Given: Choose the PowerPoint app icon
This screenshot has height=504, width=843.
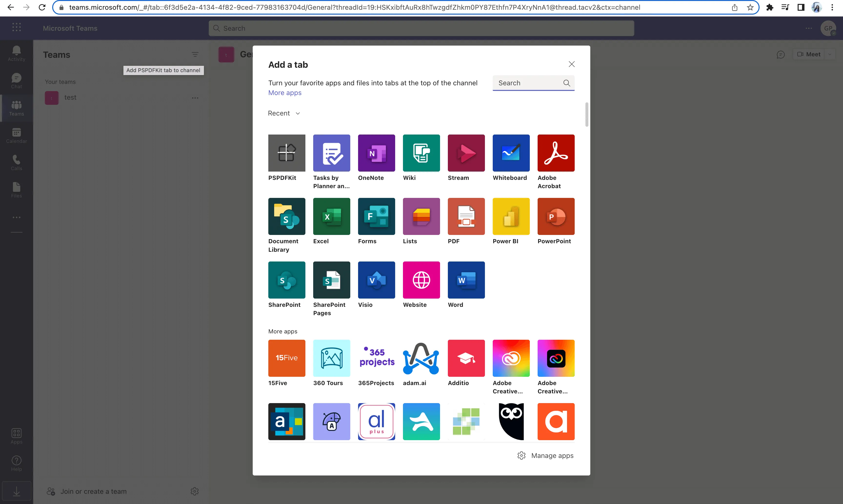Looking at the screenshot, I should click(x=556, y=216).
